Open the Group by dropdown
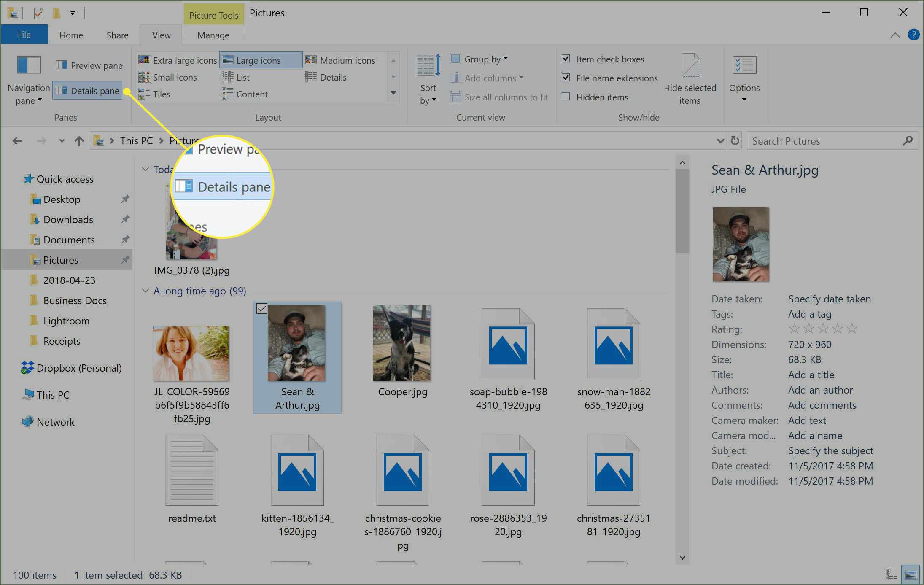 tap(479, 59)
